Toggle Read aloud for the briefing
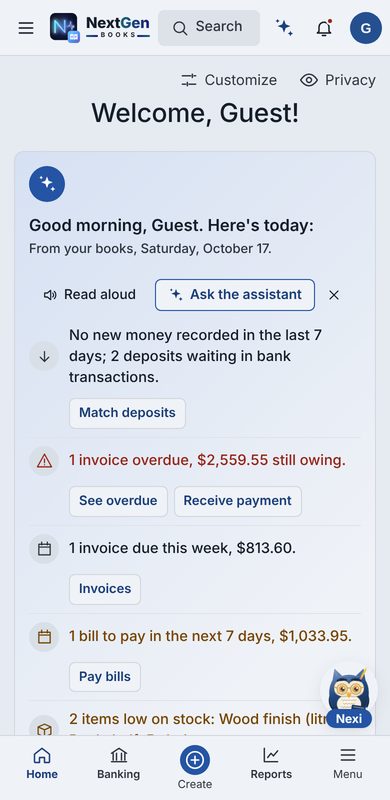This screenshot has height=800, width=390. click(x=90, y=295)
